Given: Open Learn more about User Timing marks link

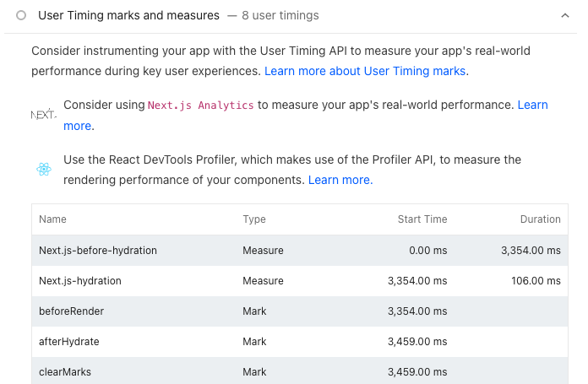Looking at the screenshot, I should (365, 71).
